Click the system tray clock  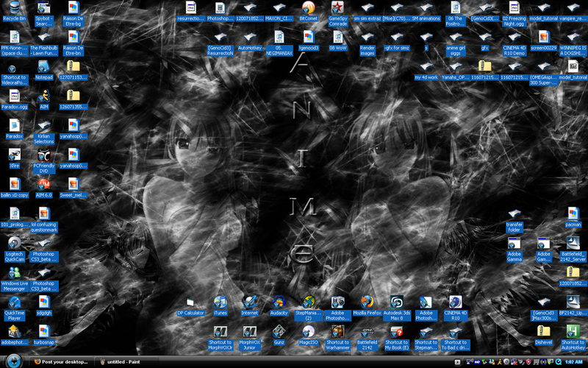(x=572, y=362)
